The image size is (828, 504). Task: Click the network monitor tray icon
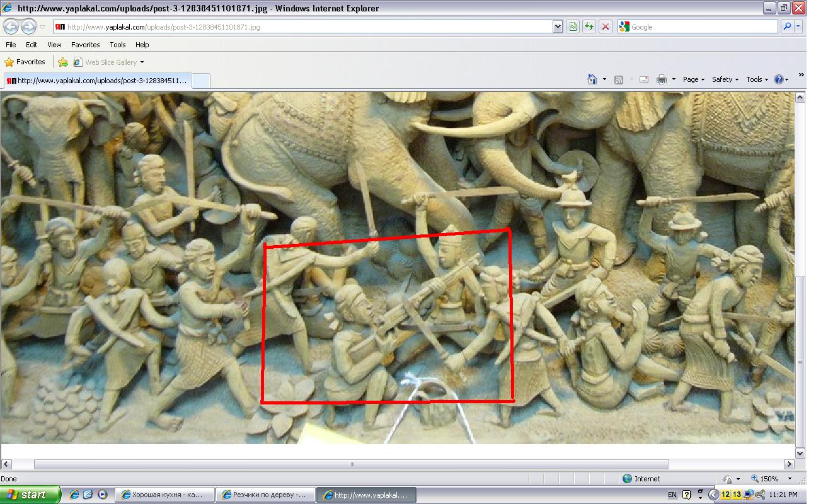click(749, 495)
